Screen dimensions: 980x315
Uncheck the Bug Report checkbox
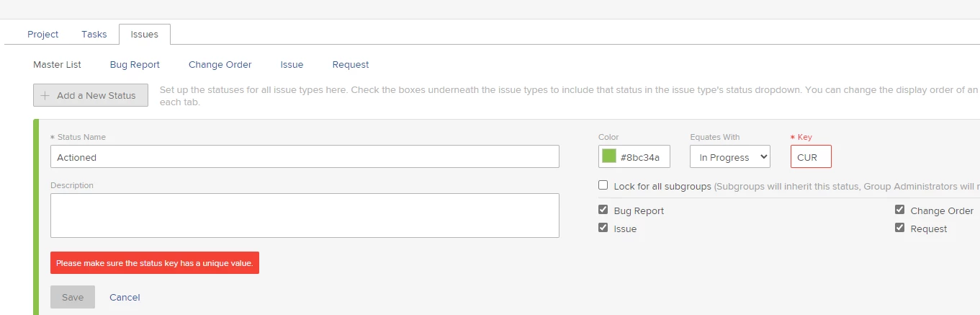pyautogui.click(x=603, y=210)
